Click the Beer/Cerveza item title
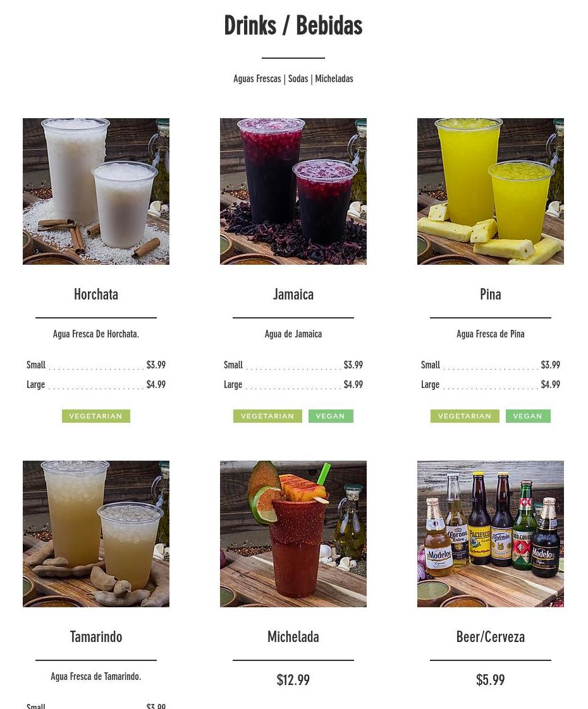 coord(490,637)
